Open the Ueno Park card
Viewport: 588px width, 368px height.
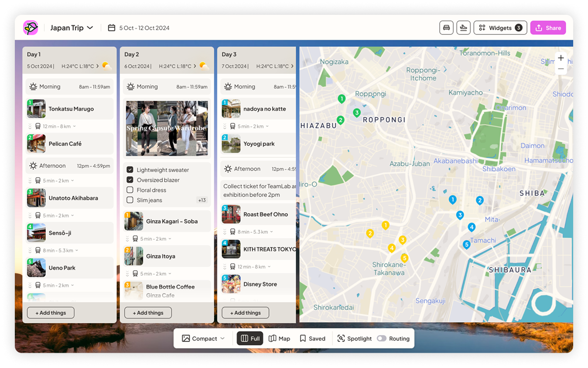click(70, 268)
